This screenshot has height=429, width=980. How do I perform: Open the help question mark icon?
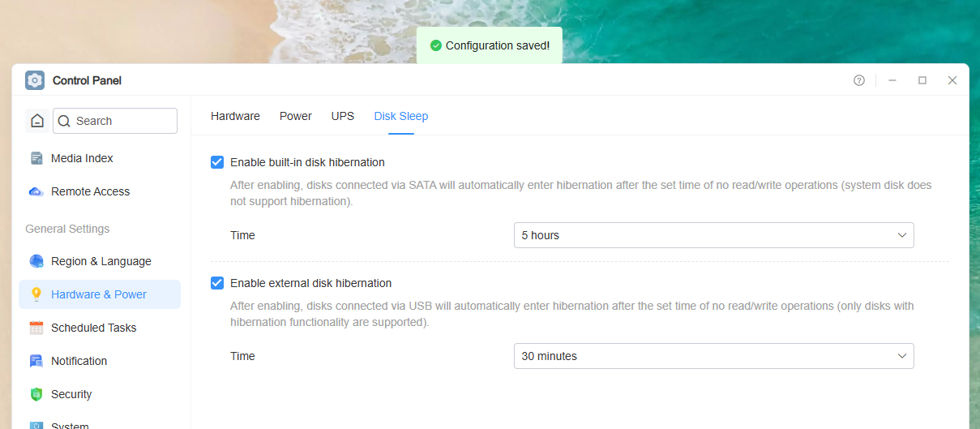click(x=859, y=80)
